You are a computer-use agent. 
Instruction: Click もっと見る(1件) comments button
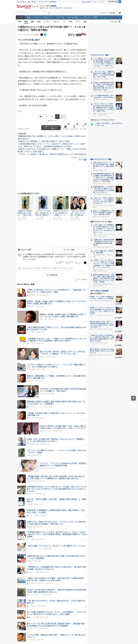point(52,275)
